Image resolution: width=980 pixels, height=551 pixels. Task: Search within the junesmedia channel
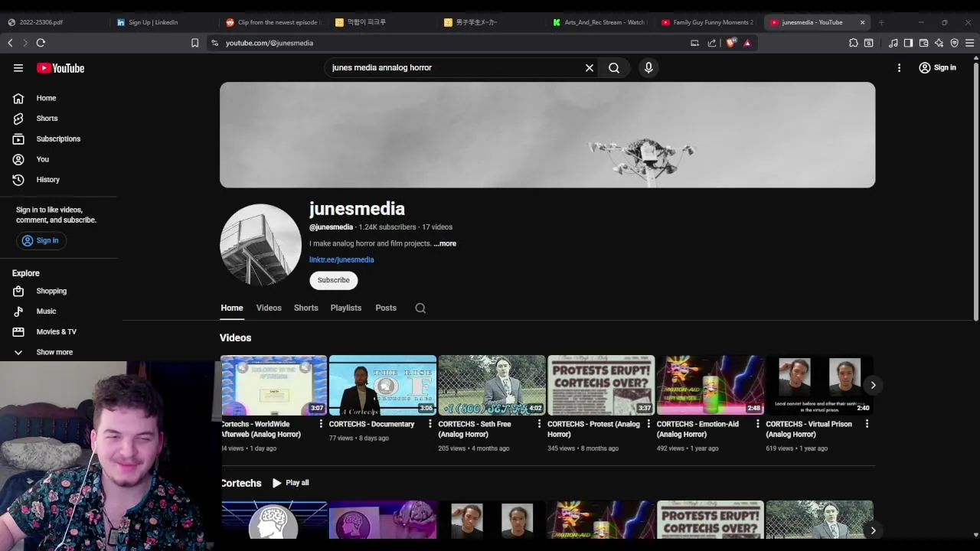(x=420, y=308)
